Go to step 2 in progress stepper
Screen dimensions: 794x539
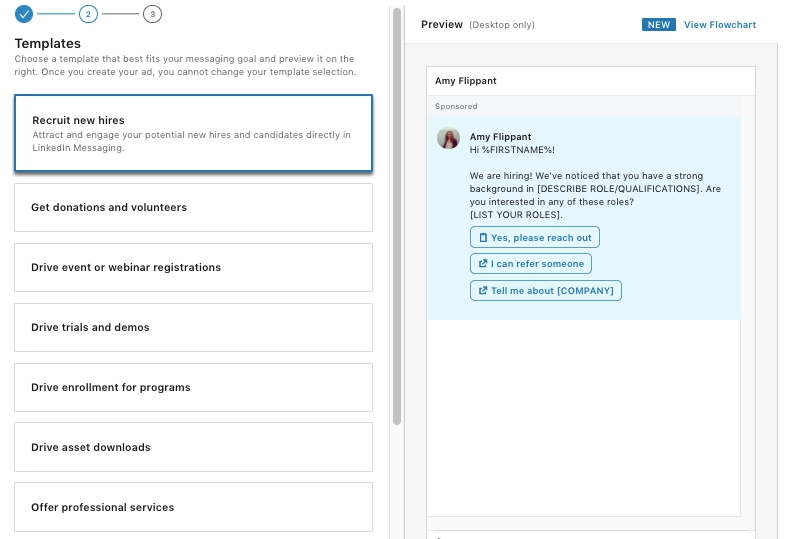click(x=88, y=14)
